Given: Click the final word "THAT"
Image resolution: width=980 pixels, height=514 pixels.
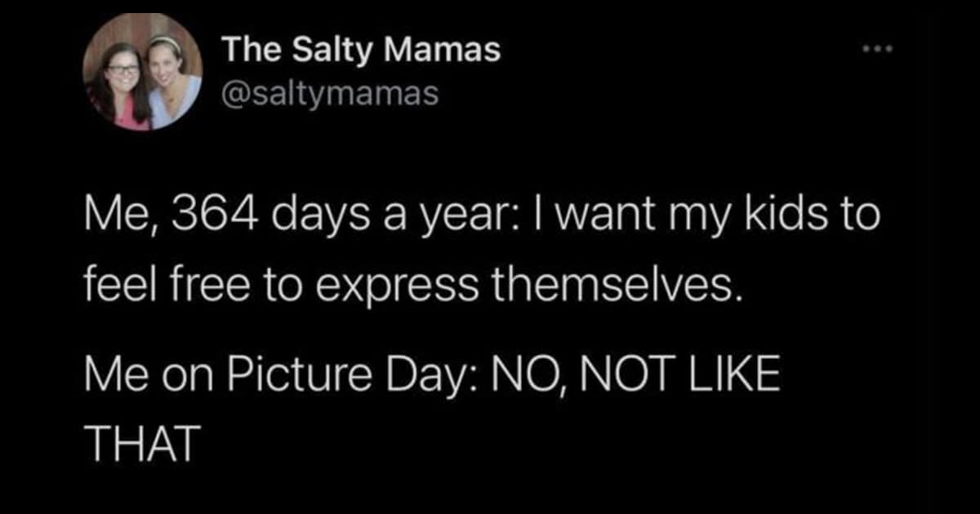Looking at the screenshot, I should coord(142,445).
